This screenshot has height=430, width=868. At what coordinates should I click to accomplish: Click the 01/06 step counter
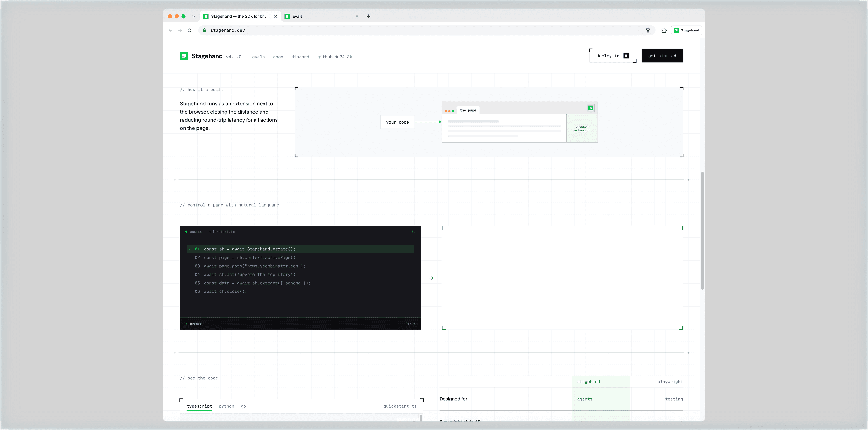tap(410, 324)
